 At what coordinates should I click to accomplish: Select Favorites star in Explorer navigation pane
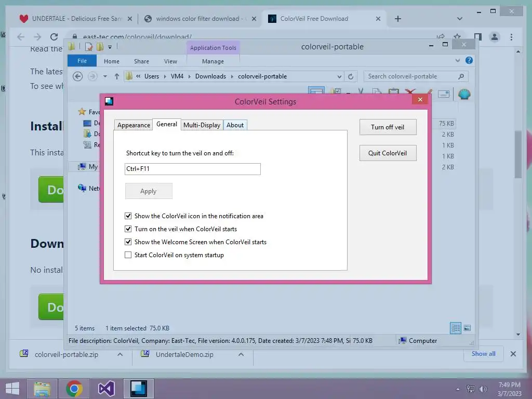(x=82, y=112)
